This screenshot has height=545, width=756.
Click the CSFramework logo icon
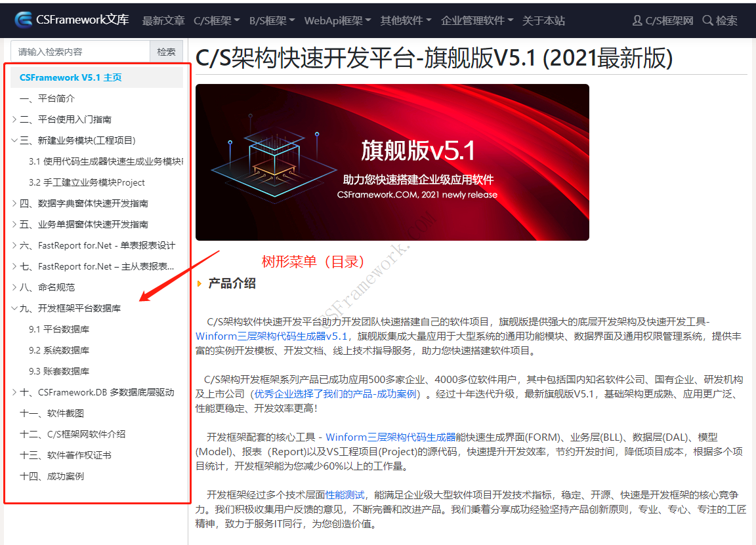click(23, 20)
